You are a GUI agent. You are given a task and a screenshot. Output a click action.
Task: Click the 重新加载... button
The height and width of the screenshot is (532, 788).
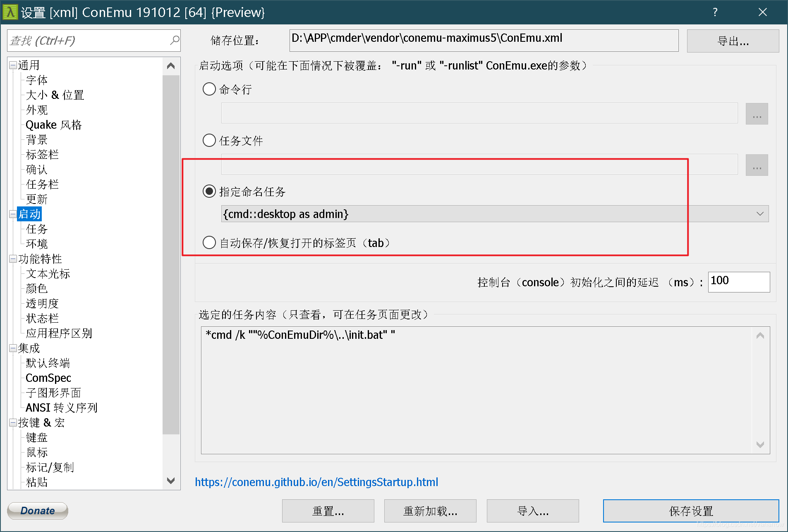[430, 511]
